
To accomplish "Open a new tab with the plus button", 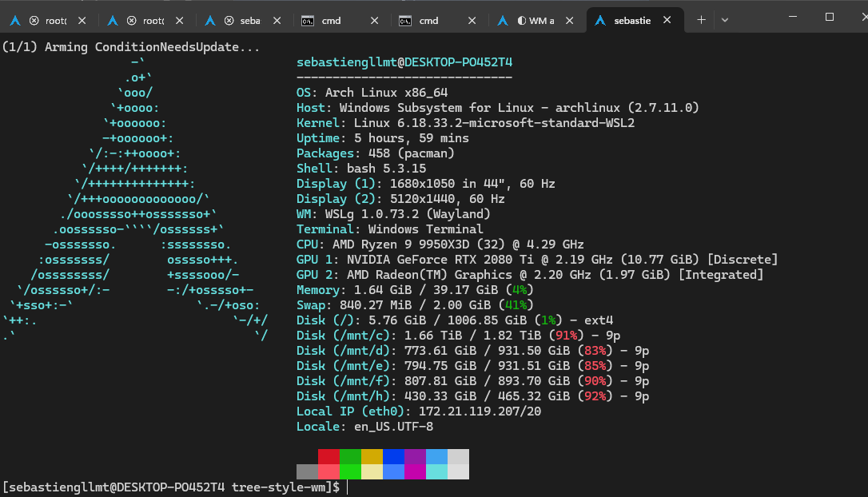I will click(701, 20).
